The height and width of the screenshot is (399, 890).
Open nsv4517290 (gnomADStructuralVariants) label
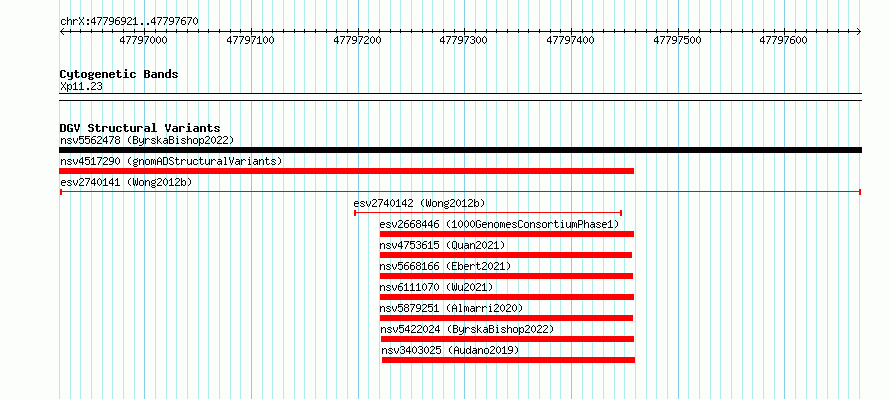(171, 161)
